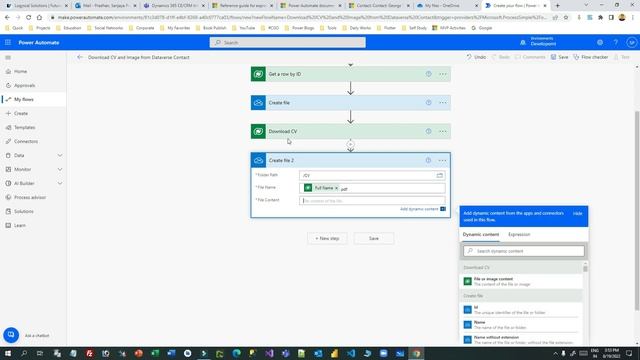640x360 pixels.
Task: Select the Name dynamic content item
Action: [521, 325]
